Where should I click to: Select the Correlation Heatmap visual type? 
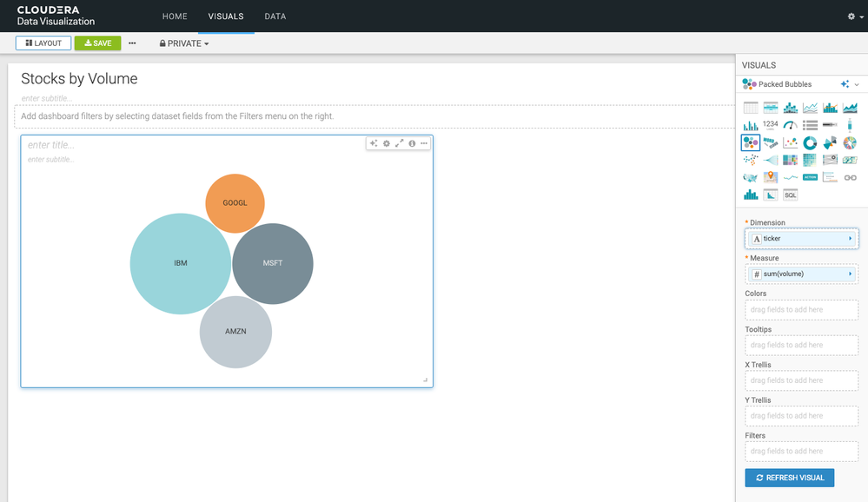[x=811, y=161]
